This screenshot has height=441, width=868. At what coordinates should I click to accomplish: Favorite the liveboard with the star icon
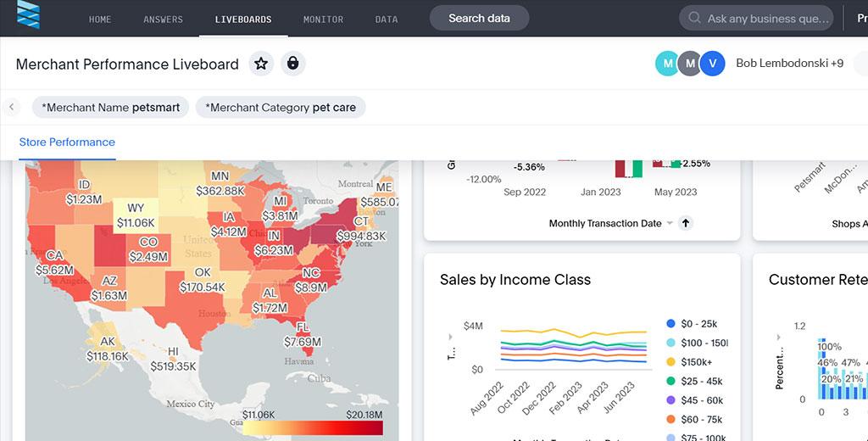click(x=261, y=64)
